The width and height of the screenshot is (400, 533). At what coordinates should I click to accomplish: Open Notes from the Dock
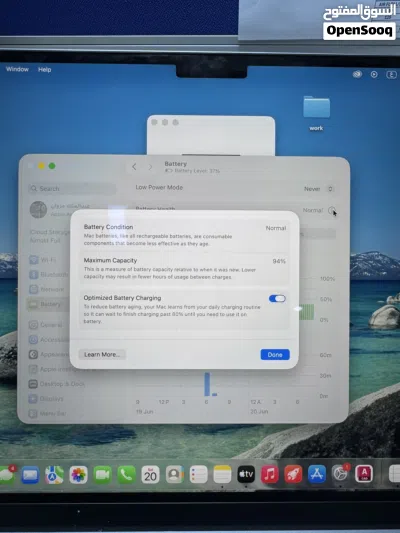coord(222,474)
